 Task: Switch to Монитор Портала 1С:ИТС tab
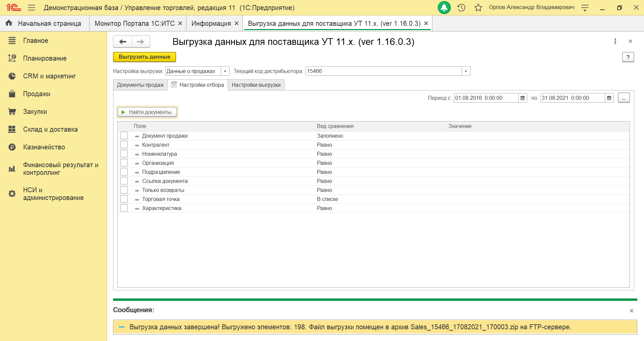click(135, 23)
